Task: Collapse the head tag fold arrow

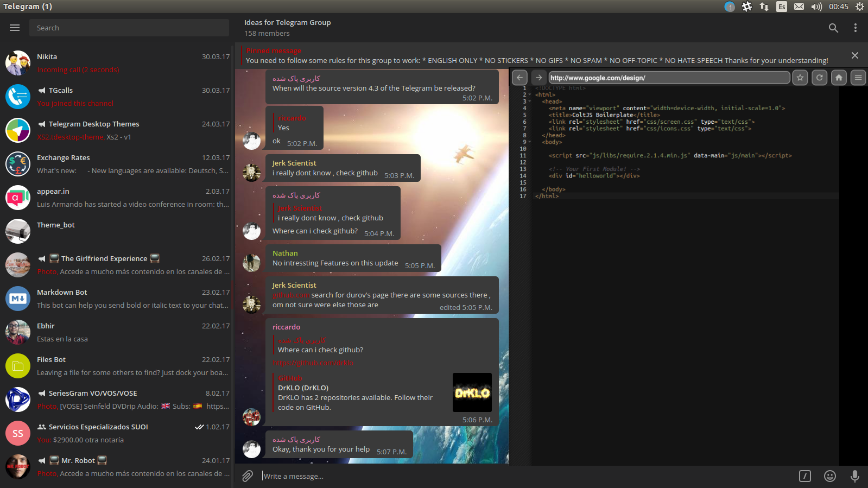Action: [530, 102]
